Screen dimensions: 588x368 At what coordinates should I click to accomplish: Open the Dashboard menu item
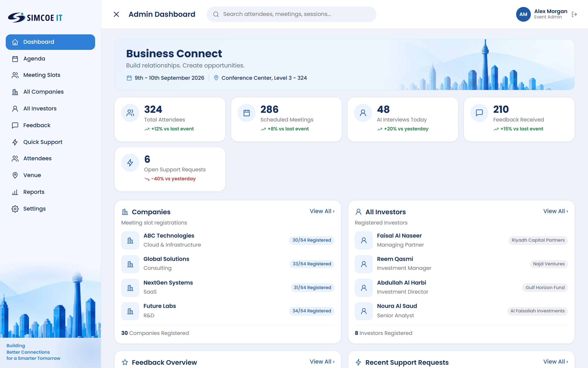click(x=50, y=42)
